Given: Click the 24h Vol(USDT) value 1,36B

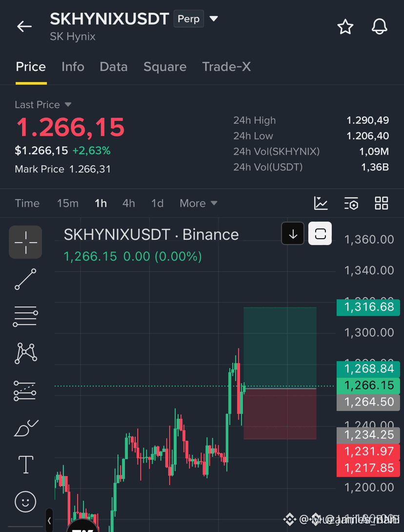Looking at the screenshot, I should pyautogui.click(x=375, y=167).
